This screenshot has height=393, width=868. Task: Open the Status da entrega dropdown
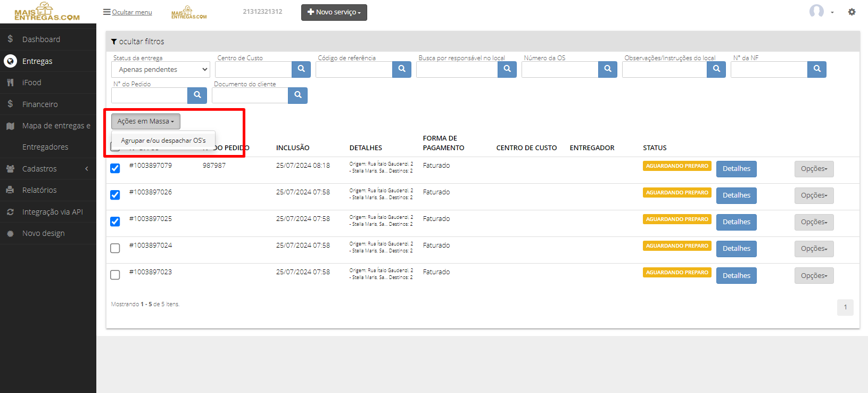point(161,69)
